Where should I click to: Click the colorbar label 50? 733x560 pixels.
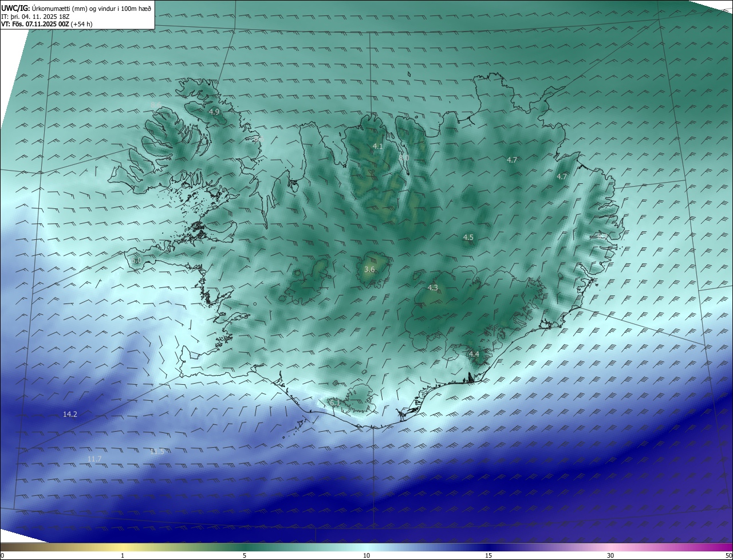click(728, 555)
